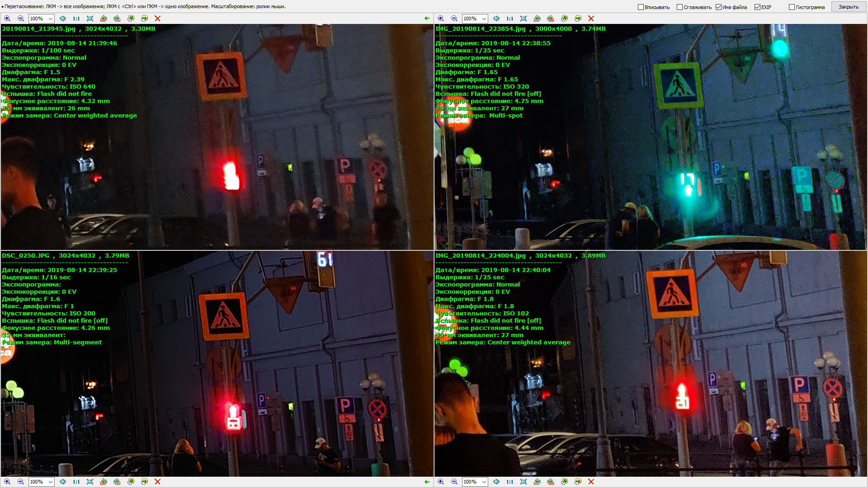Image resolution: width=868 pixels, height=488 pixels.
Task: Fit DSC_0250.JPG to its panel
Action: pos(90,482)
